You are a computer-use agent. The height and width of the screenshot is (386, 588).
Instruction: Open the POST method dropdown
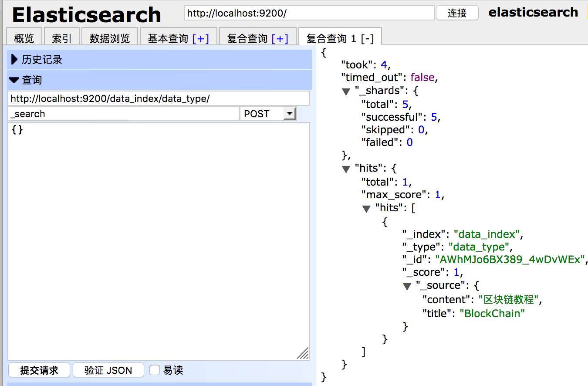pos(268,114)
